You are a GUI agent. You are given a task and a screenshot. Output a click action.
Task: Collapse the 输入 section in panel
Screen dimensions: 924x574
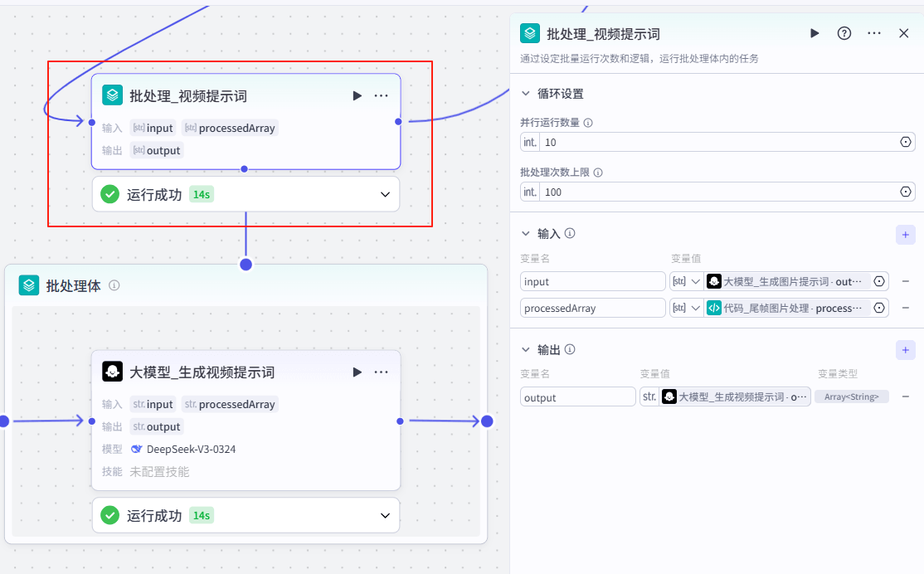tap(525, 234)
